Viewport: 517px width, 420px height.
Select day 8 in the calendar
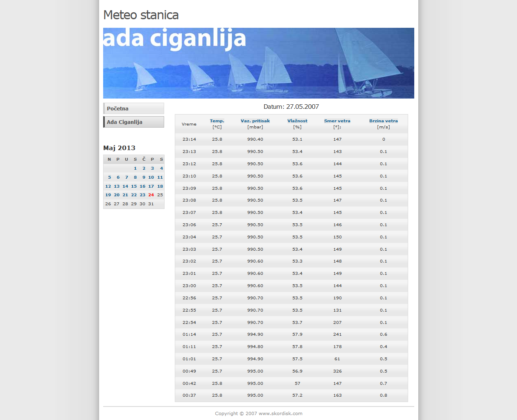pyautogui.click(x=135, y=177)
